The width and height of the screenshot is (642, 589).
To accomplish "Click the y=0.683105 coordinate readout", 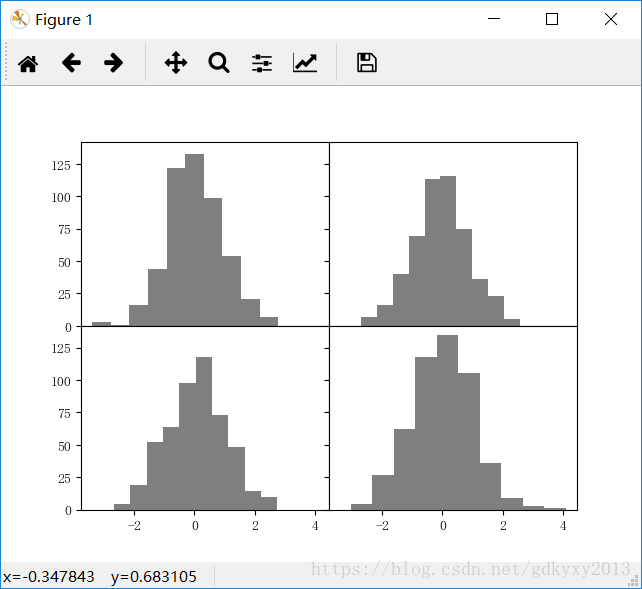I will [x=154, y=577].
